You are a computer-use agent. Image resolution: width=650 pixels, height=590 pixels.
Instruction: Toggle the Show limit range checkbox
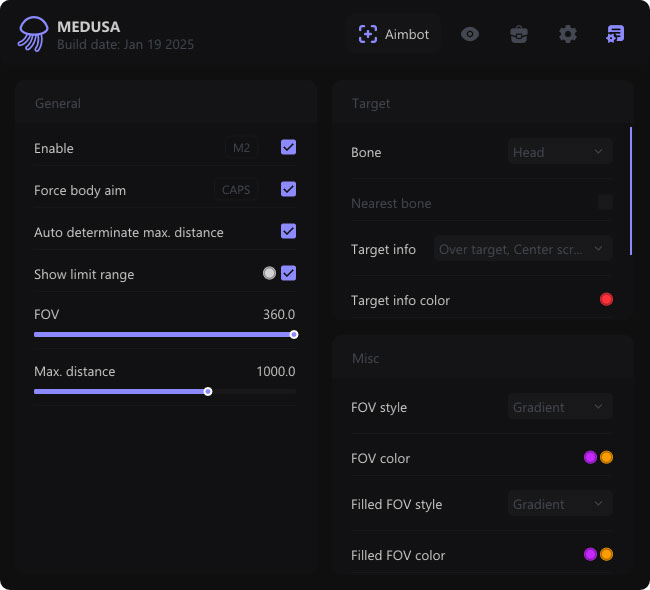click(288, 273)
